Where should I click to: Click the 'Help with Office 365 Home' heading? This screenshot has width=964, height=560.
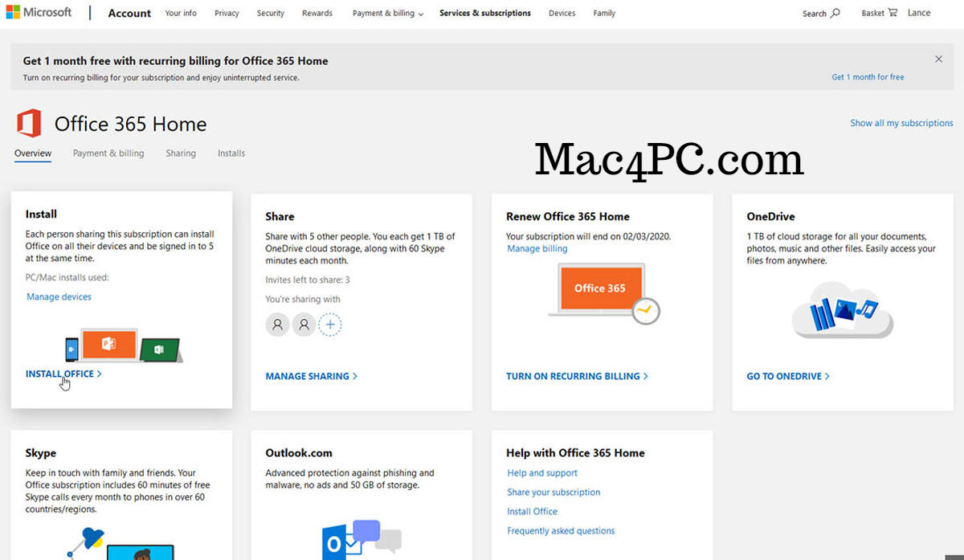(575, 453)
